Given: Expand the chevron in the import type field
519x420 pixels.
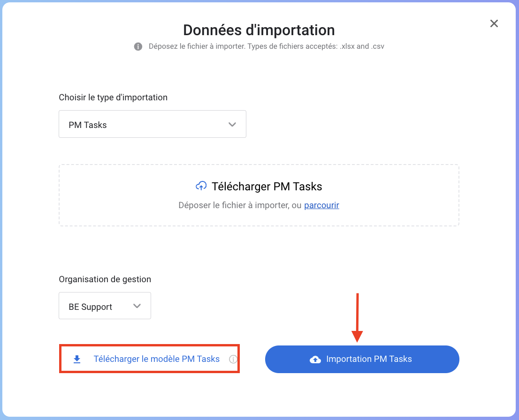Looking at the screenshot, I should pos(232,124).
